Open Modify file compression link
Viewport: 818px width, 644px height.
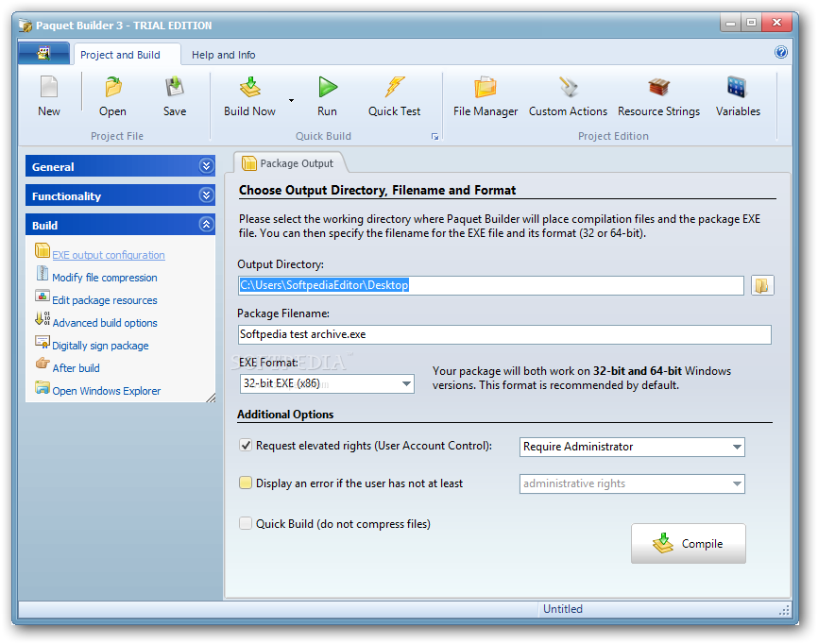pyautogui.click(x=104, y=278)
